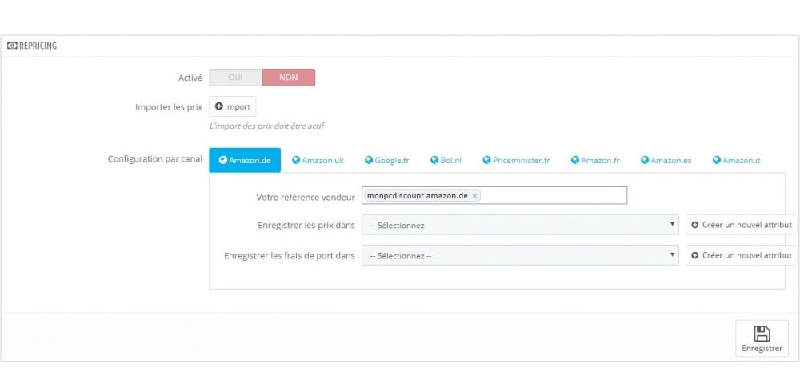Screen dimensions: 800x380
Task: Click the Repricing panel header icon
Action: pyautogui.click(x=12, y=46)
